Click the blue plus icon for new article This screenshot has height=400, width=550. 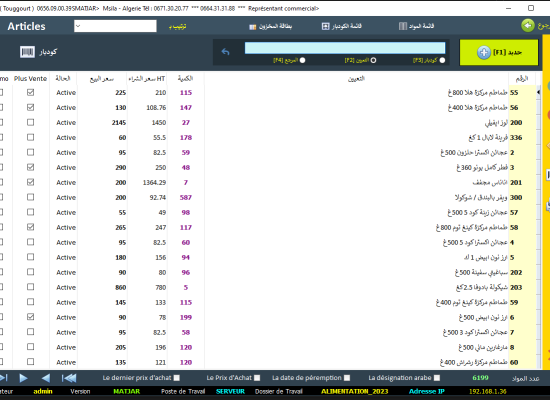coord(484,53)
